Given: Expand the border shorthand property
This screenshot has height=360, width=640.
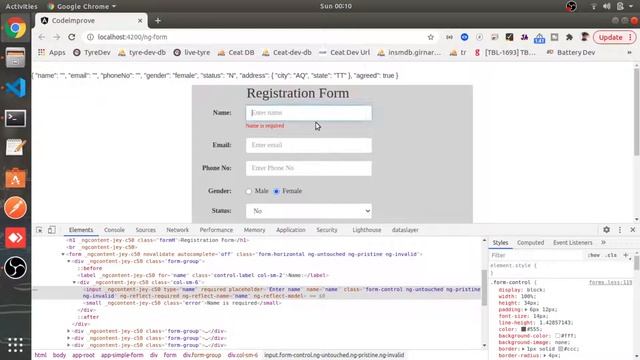Looking at the screenshot, I should [x=523, y=349].
